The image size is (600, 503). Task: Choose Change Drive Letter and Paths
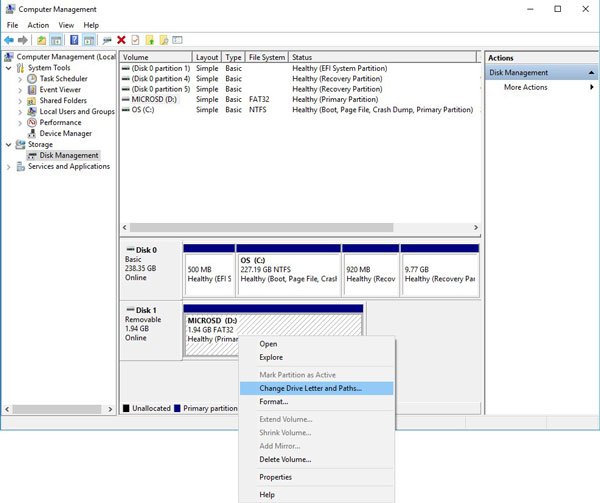click(310, 388)
